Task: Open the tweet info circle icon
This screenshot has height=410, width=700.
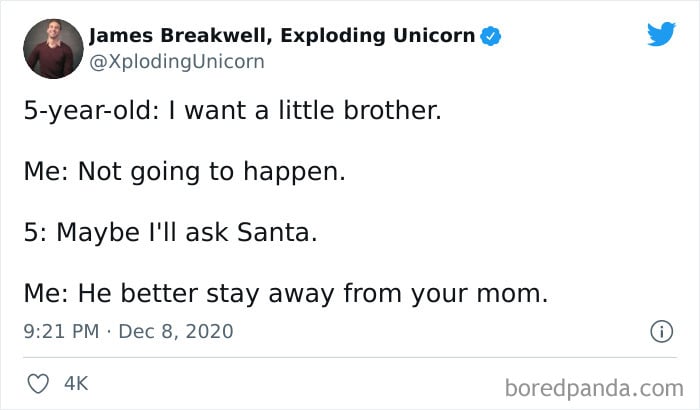Action: [661, 331]
